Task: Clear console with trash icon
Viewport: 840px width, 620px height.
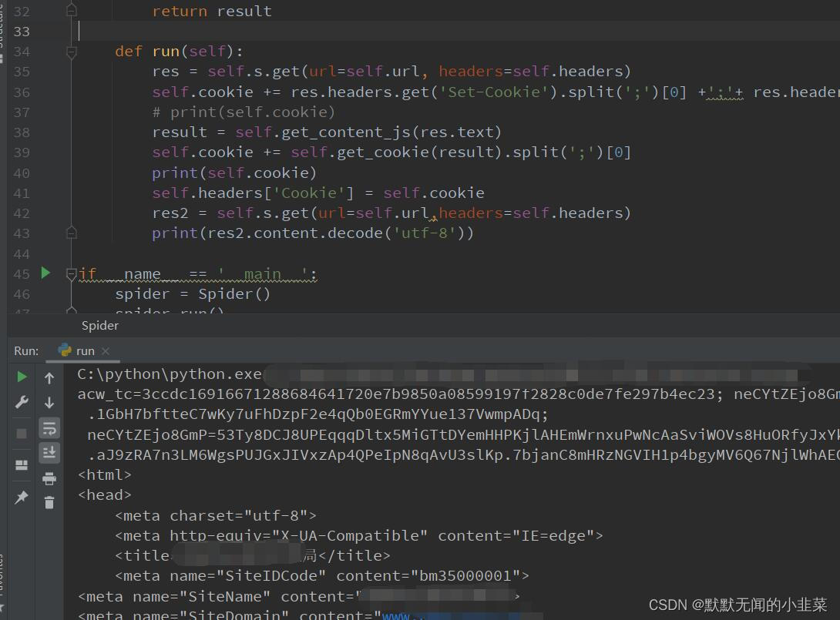Action: [x=49, y=502]
